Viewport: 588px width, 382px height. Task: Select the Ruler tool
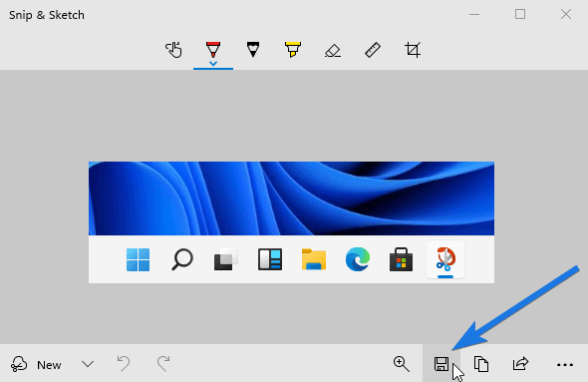pyautogui.click(x=373, y=50)
